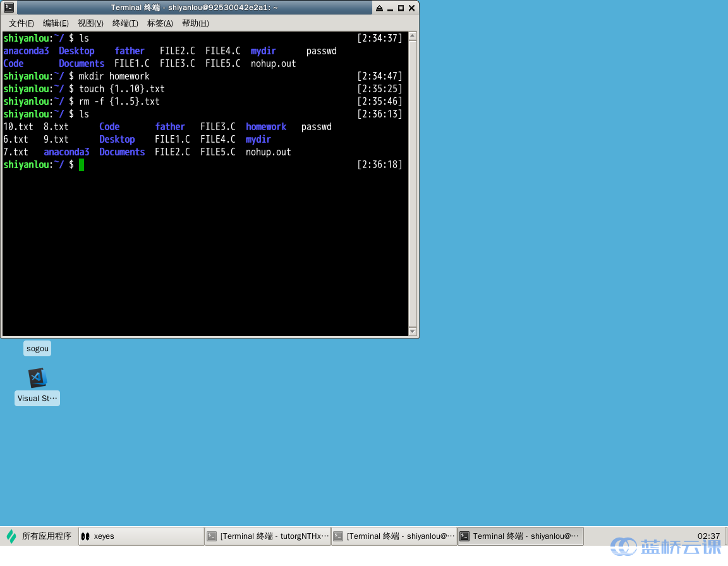Click the xeyes eyes icon on the taskbar

(x=85, y=536)
